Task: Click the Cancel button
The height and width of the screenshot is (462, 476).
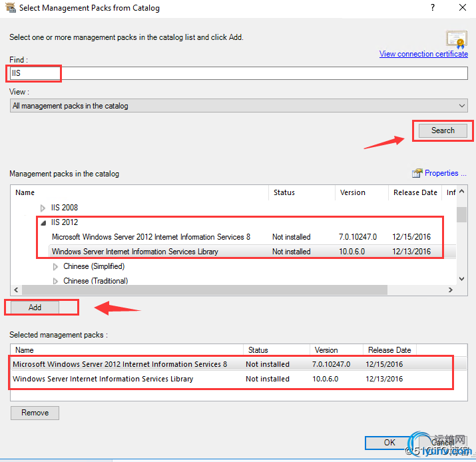Action: [443, 443]
